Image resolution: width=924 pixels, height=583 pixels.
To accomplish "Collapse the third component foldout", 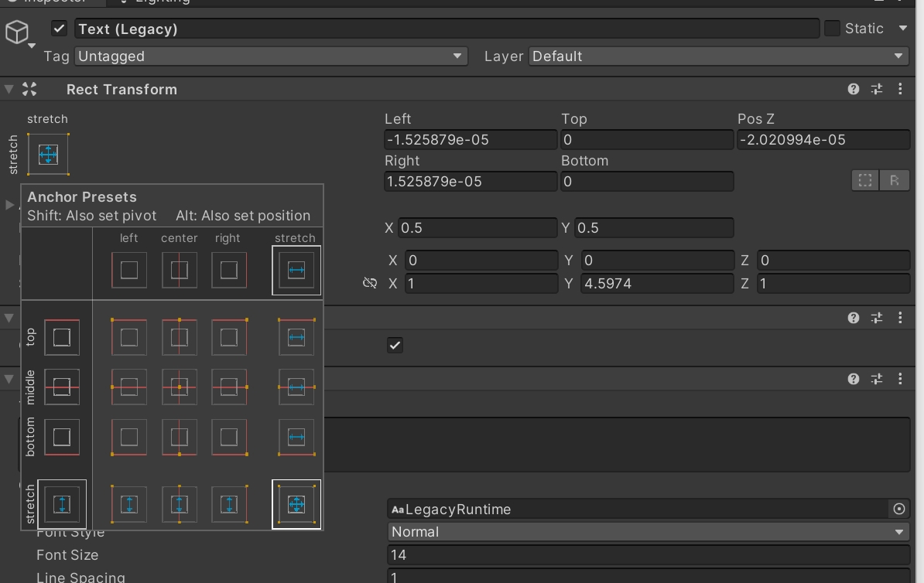I will pyautogui.click(x=9, y=379).
